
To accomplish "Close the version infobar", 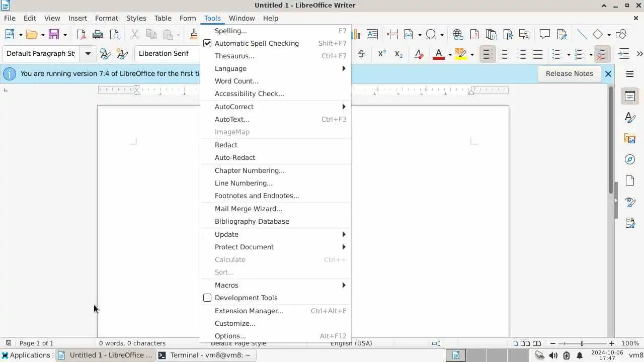I will 608,74.
